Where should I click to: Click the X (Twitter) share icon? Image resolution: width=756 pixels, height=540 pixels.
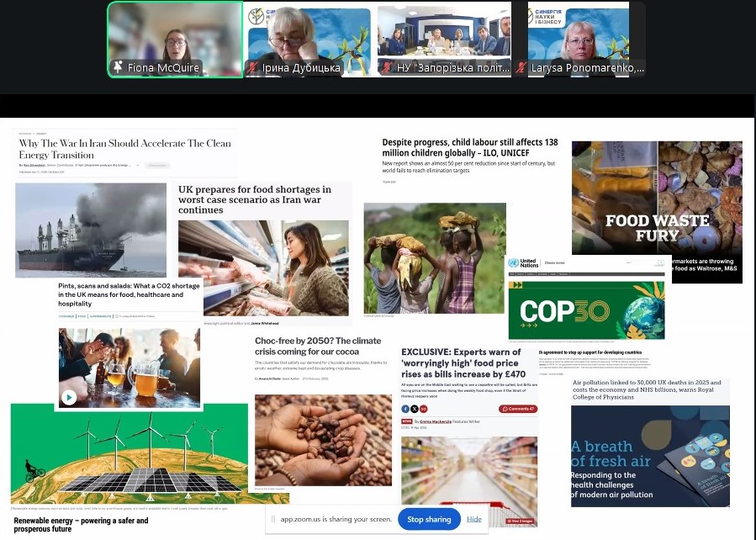pos(416,410)
